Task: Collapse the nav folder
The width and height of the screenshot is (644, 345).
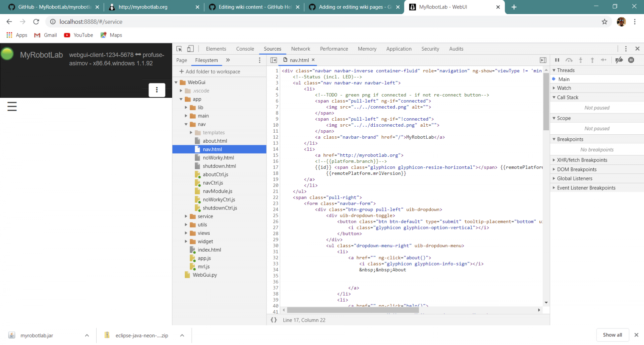Action: click(186, 124)
